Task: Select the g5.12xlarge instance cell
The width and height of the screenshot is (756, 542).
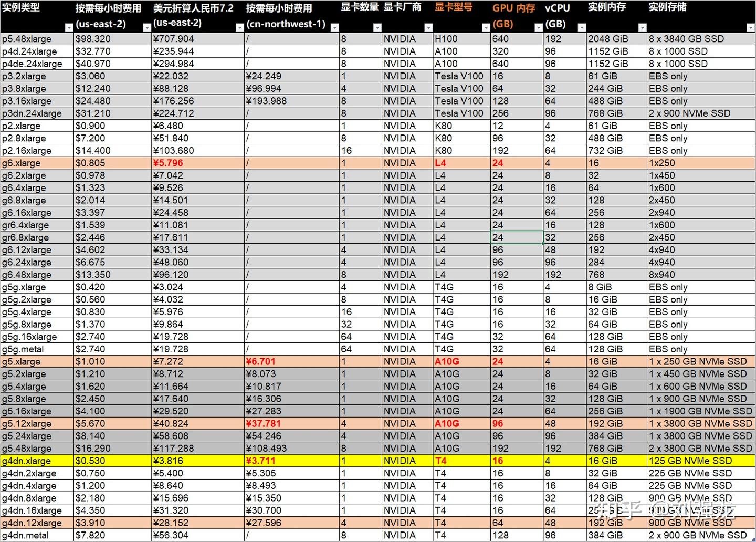Action: [37, 424]
